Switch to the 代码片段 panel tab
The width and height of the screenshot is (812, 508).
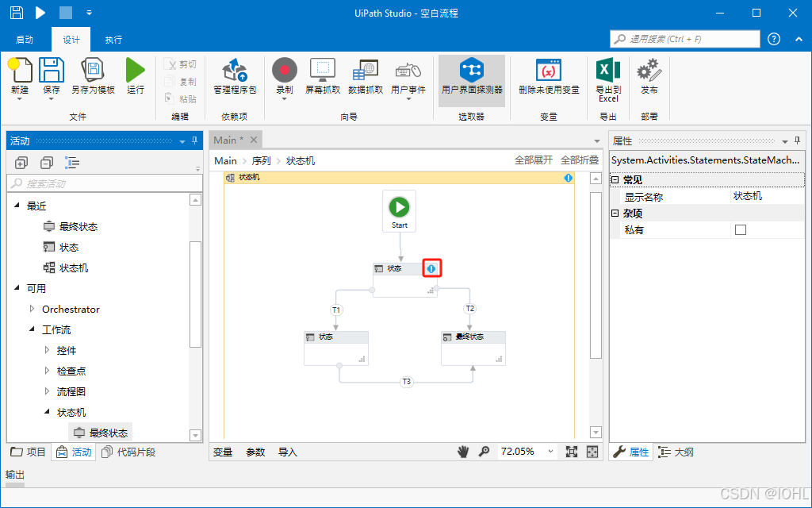coord(128,452)
